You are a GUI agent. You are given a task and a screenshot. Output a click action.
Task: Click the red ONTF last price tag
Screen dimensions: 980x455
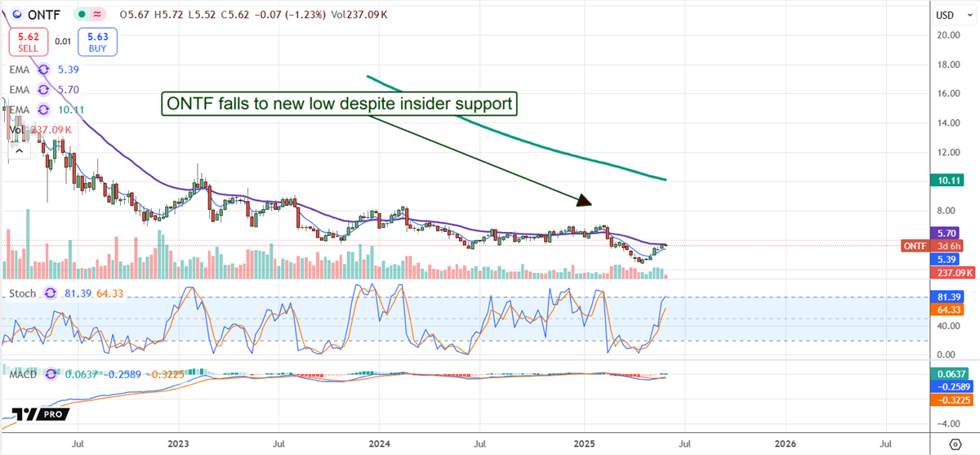915,245
